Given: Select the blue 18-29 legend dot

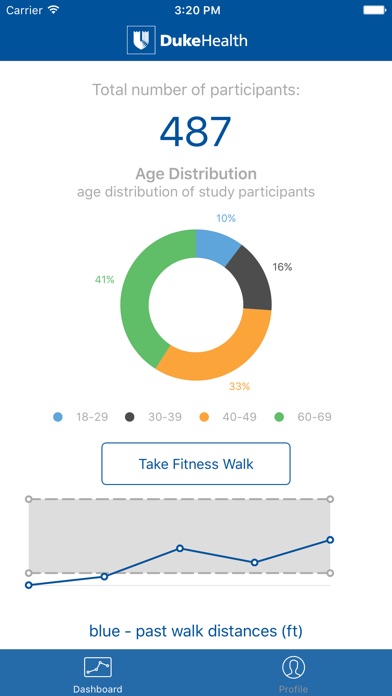Looking at the screenshot, I should coord(58,417).
